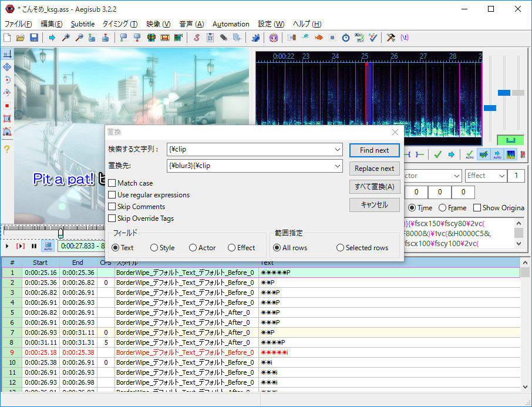Viewport: 532px width, 407px height.
Task: Select the rotate on Z axis tool
Action: (7, 80)
